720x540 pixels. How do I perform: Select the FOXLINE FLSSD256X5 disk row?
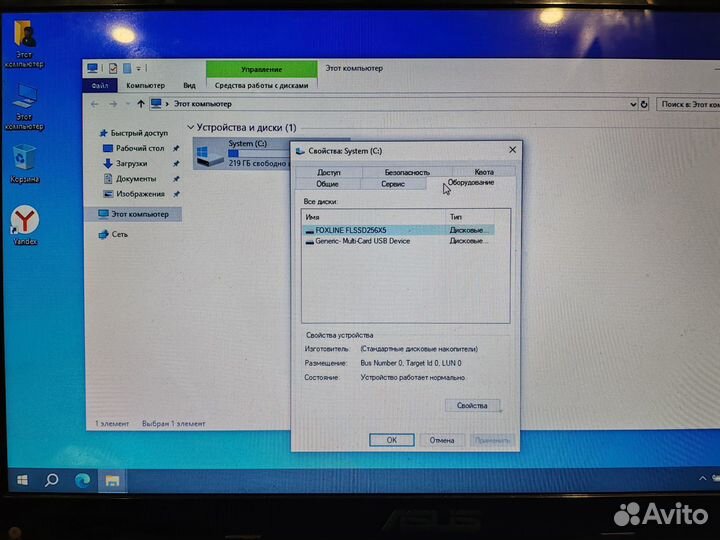[x=399, y=230]
